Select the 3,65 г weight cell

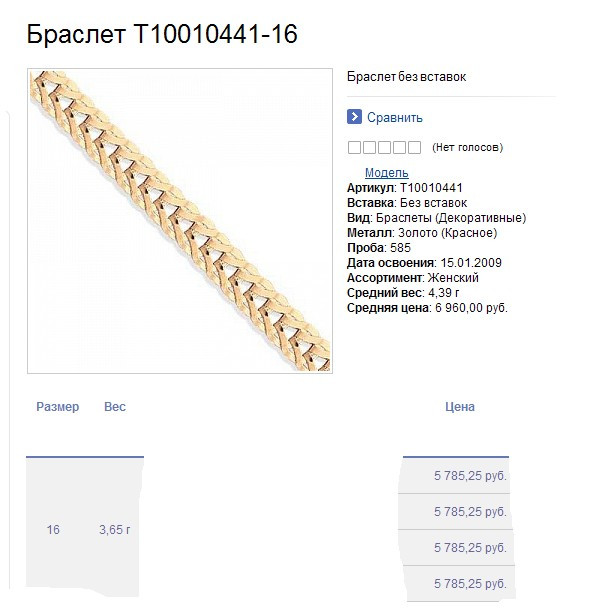coord(115,530)
